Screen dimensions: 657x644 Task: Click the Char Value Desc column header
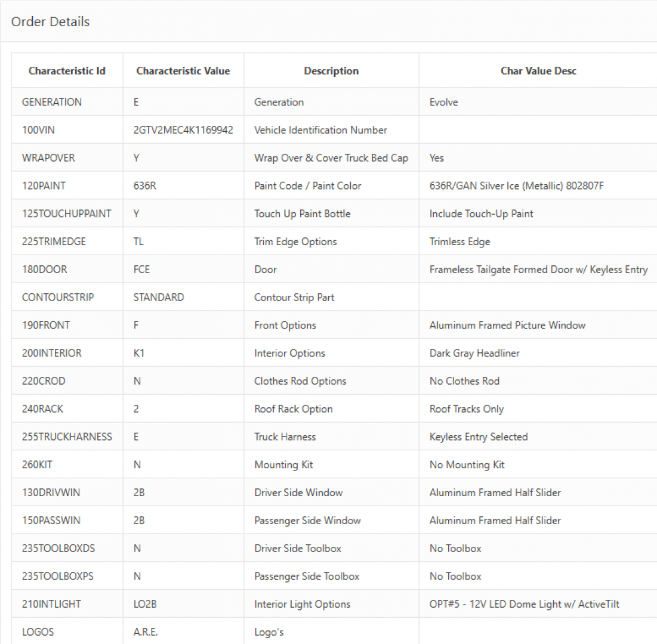(x=538, y=71)
